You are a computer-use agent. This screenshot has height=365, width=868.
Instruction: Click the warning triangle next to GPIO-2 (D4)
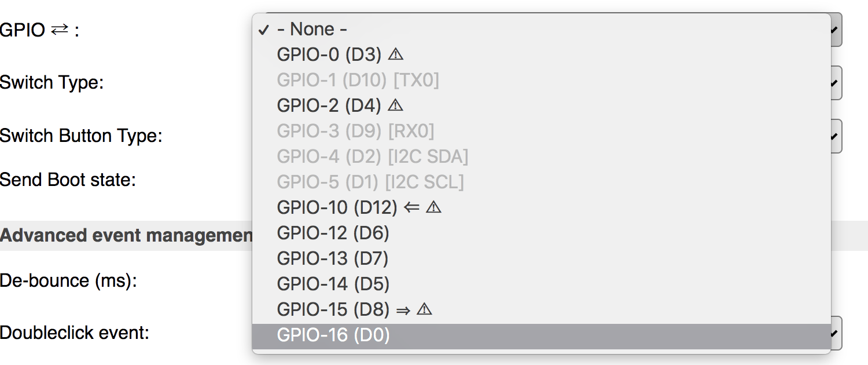(x=395, y=105)
